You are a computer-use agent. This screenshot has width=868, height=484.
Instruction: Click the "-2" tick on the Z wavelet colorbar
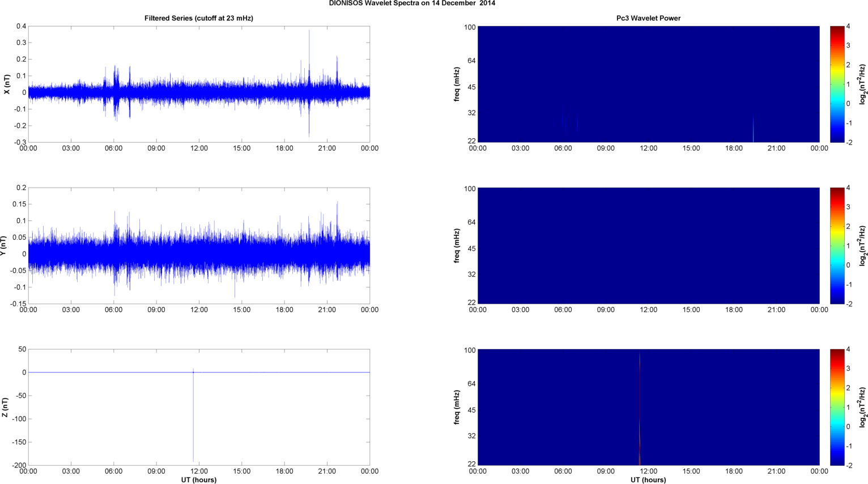[849, 465]
